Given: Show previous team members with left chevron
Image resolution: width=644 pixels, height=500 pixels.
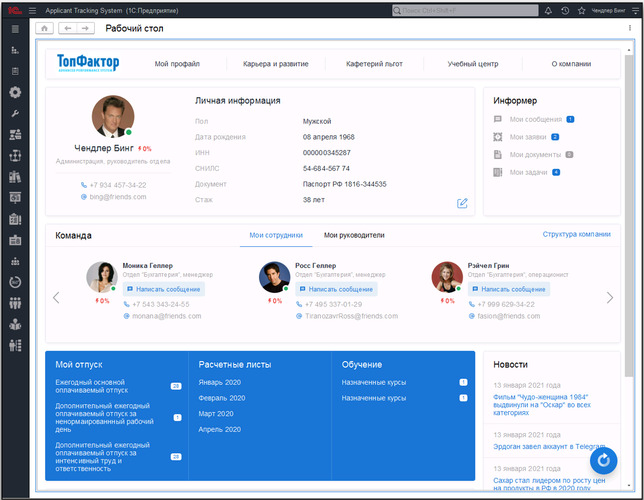Looking at the screenshot, I should pos(56,297).
